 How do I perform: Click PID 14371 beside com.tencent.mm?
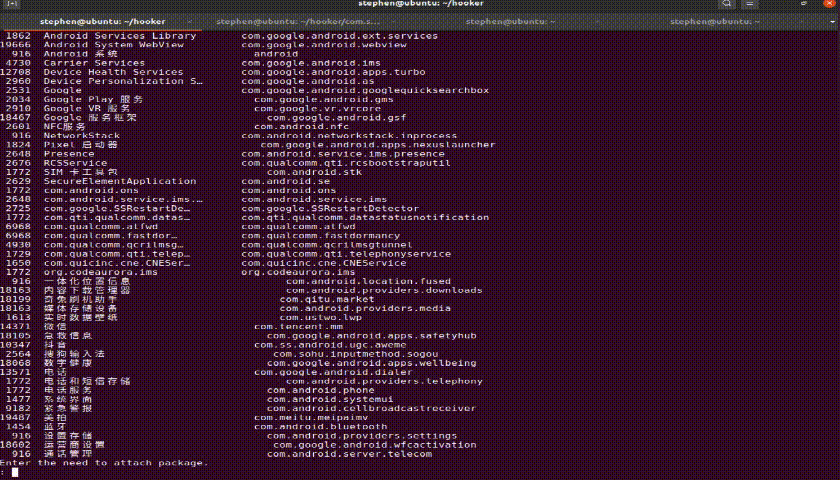coord(16,326)
